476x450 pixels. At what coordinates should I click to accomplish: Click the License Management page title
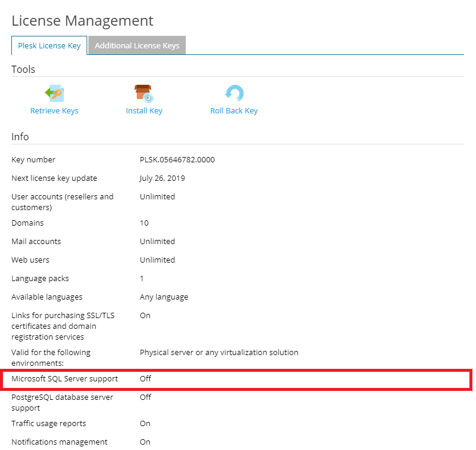click(x=82, y=20)
